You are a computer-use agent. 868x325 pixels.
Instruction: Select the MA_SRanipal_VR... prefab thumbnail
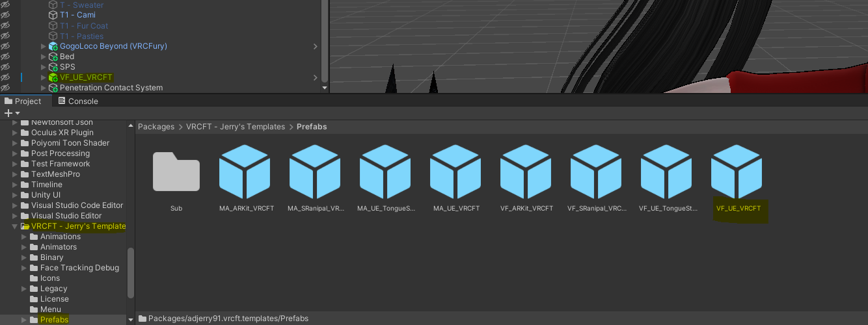(316, 172)
